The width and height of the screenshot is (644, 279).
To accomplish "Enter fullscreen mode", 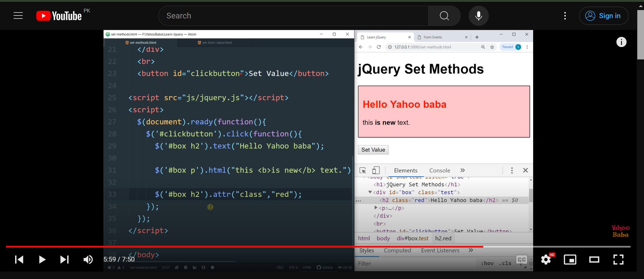I will (618, 260).
